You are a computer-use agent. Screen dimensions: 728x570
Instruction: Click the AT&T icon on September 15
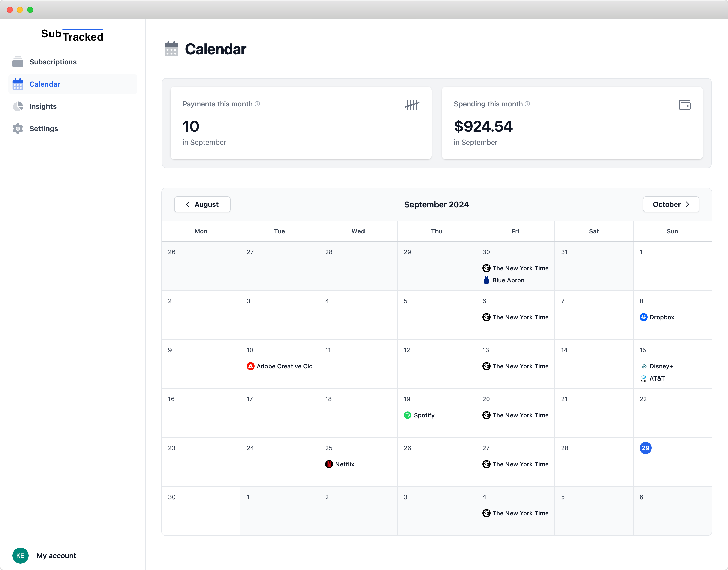click(643, 378)
